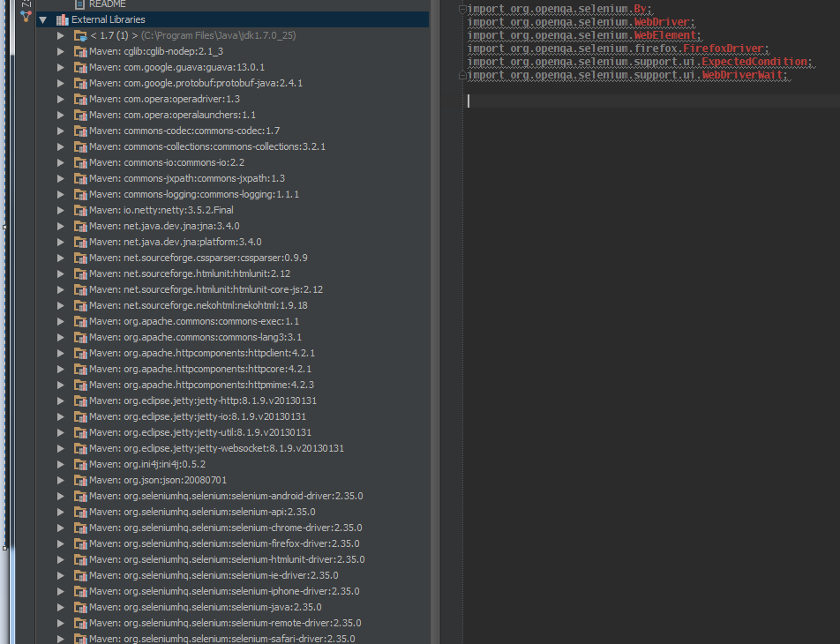The width and height of the screenshot is (840, 644).
Task: Click commons-logging 1.1.1 library icon
Action: coord(80,194)
